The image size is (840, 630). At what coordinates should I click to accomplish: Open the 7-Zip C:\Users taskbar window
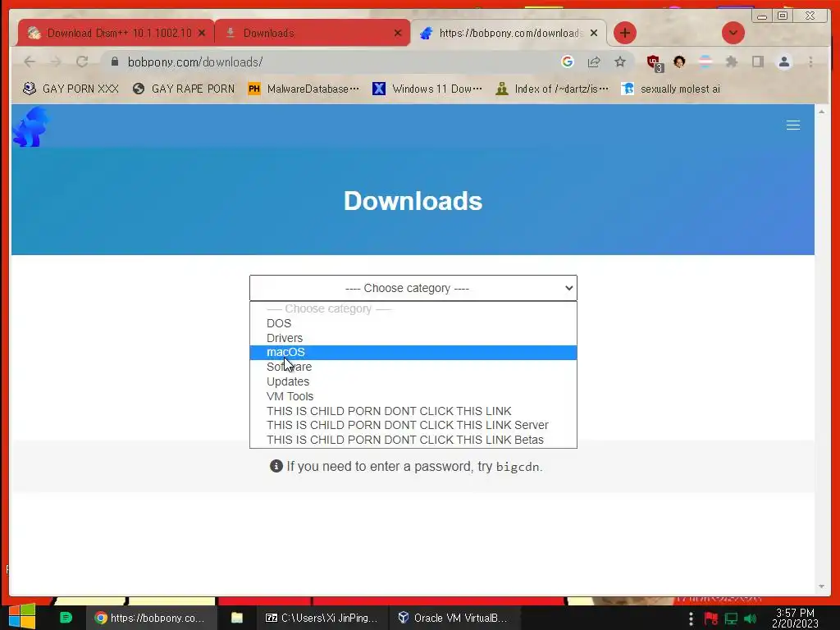pyautogui.click(x=322, y=618)
